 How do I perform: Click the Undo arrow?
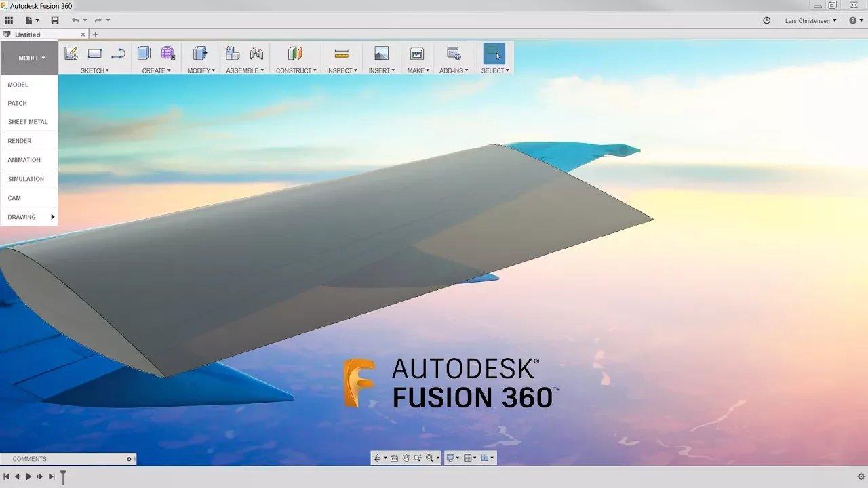pos(75,20)
